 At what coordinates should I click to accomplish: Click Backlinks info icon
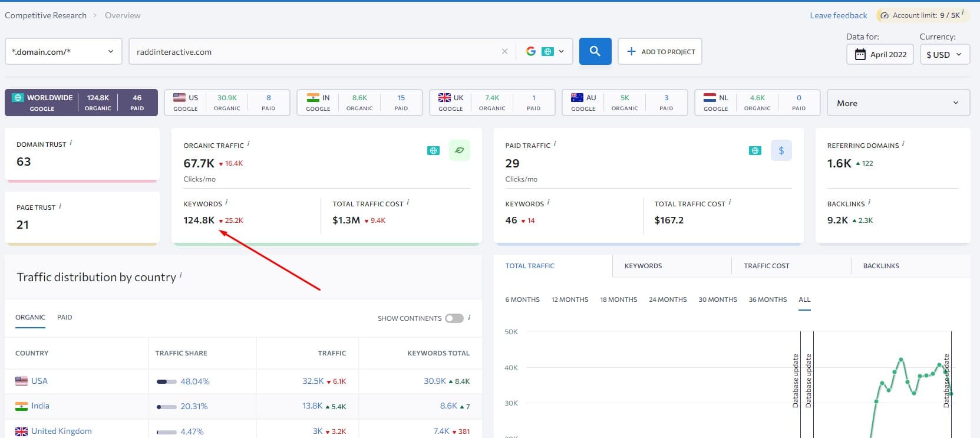tap(869, 202)
